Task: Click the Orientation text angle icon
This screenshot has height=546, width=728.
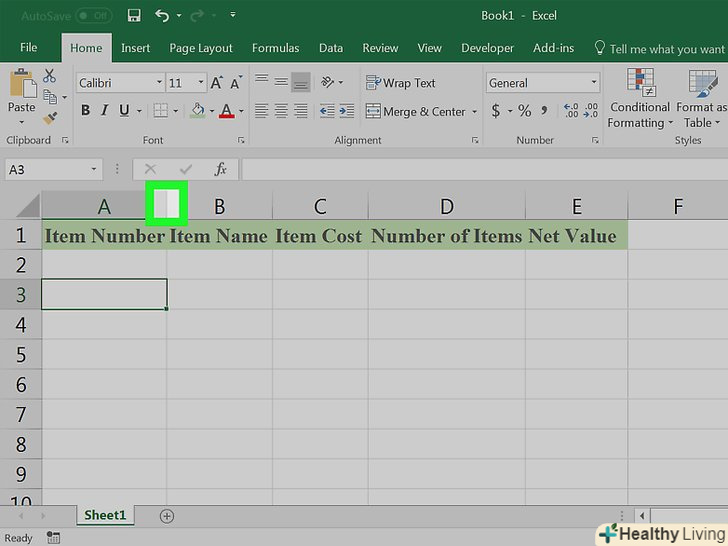Action: (328, 83)
